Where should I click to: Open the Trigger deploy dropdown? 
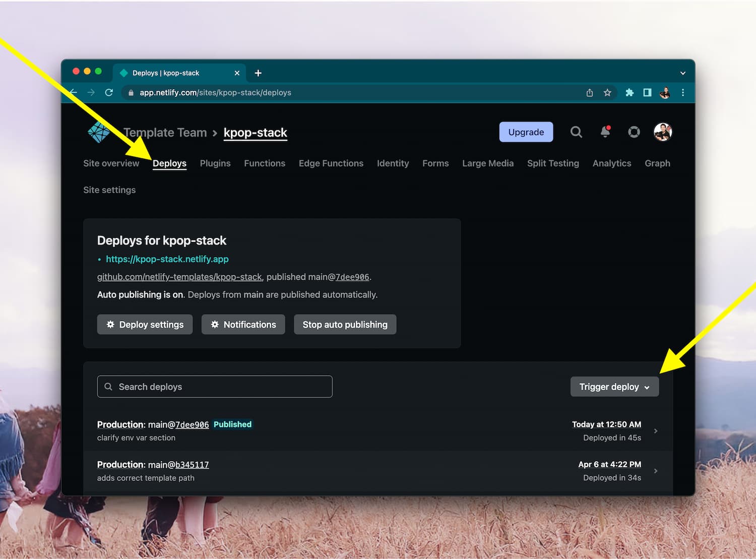(x=614, y=387)
